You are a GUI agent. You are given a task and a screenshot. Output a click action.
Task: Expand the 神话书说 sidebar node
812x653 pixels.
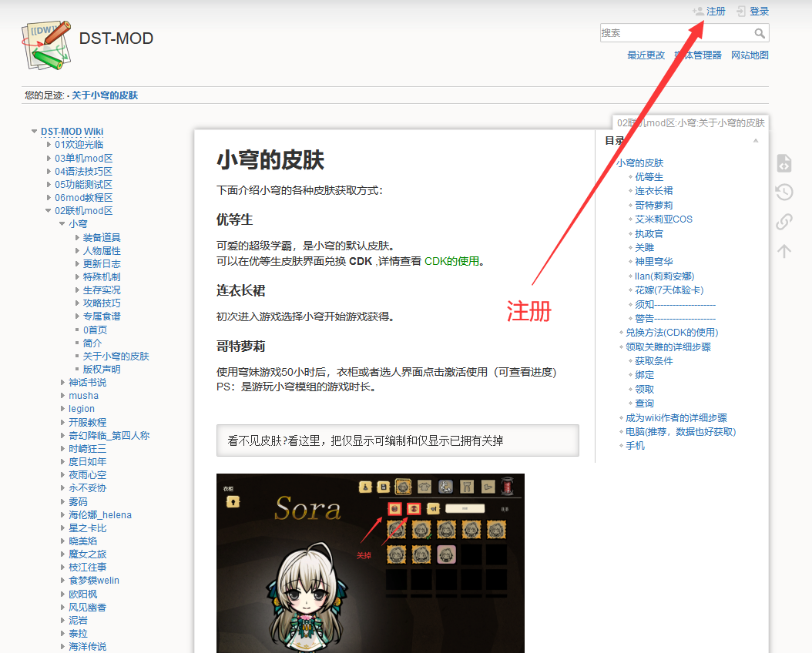click(62, 383)
